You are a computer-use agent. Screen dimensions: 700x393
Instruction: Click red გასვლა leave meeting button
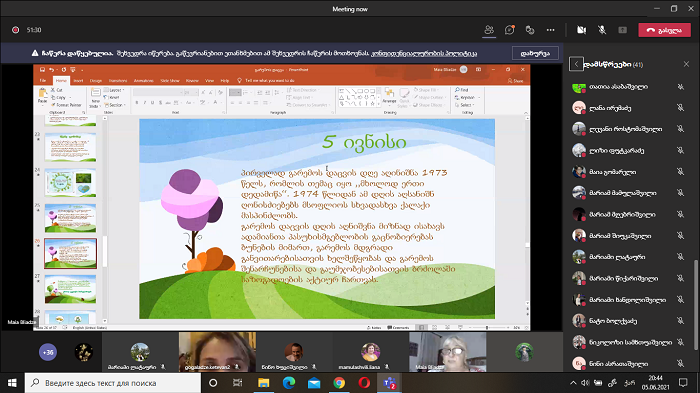[664, 30]
